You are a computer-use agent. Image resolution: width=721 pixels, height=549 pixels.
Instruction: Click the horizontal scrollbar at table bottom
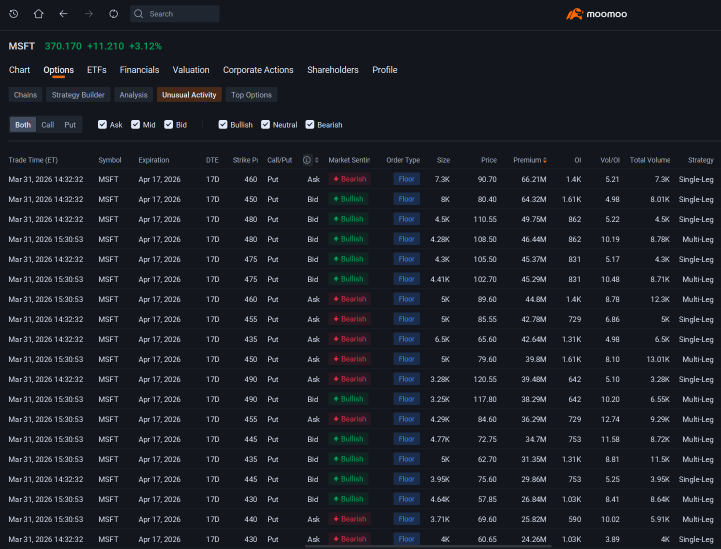(x=428, y=547)
